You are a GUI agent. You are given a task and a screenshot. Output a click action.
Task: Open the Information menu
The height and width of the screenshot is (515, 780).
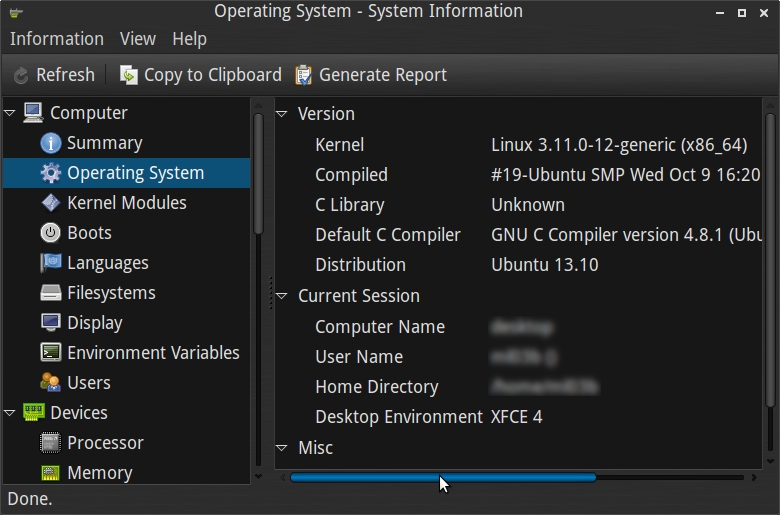coord(57,39)
